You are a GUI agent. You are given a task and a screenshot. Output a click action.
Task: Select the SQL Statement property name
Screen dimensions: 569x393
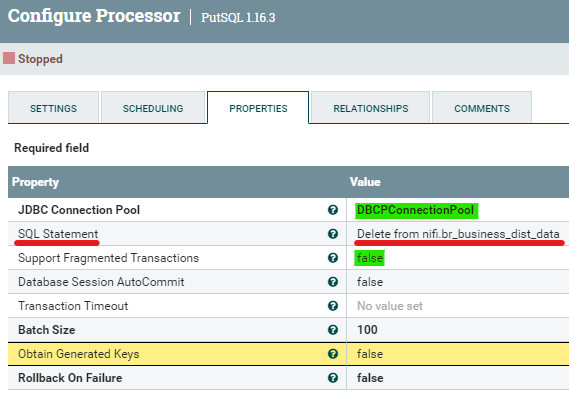(58, 234)
